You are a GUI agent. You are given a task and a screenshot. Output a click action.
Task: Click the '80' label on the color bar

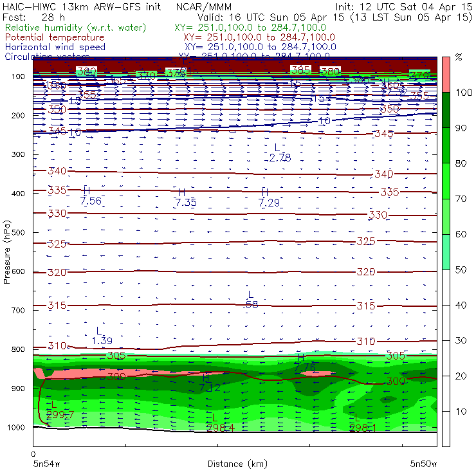pos(461,163)
